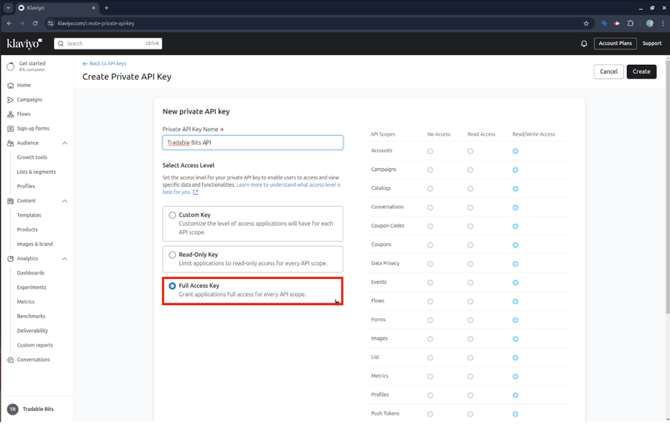This screenshot has width=670, height=424.
Task: Click Back to API keys link
Action: pos(104,63)
